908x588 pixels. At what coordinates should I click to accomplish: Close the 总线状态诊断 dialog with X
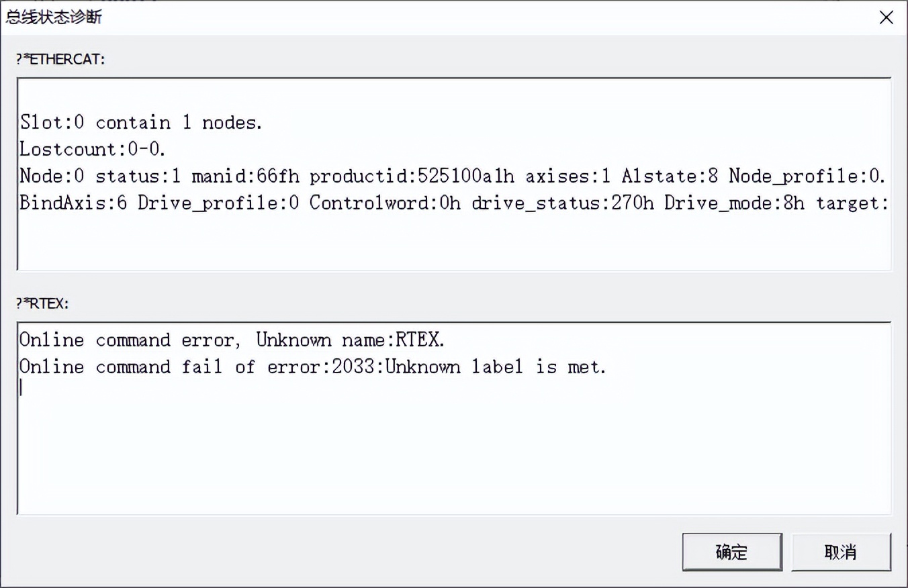coord(886,17)
